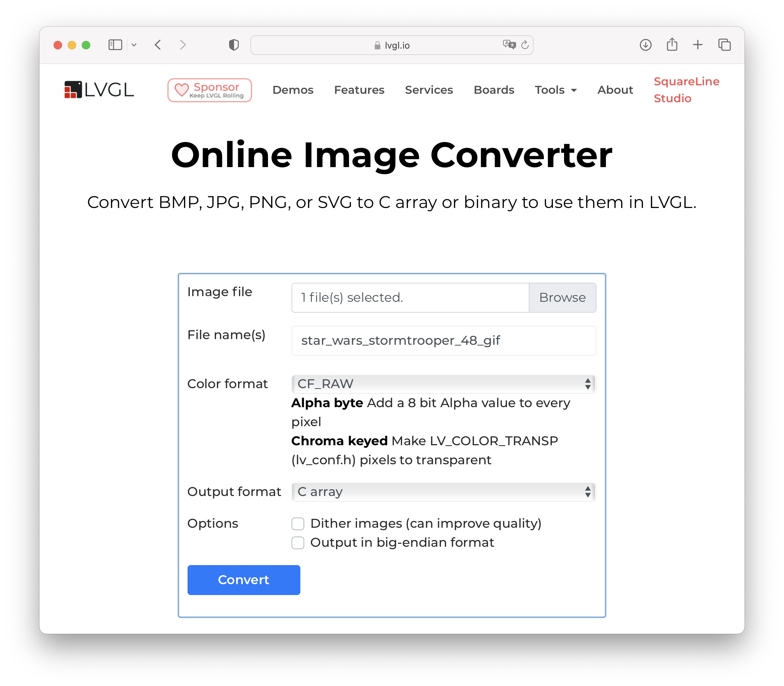784x686 pixels.
Task: Toggle the Safari sidebar icon
Action: point(115,45)
